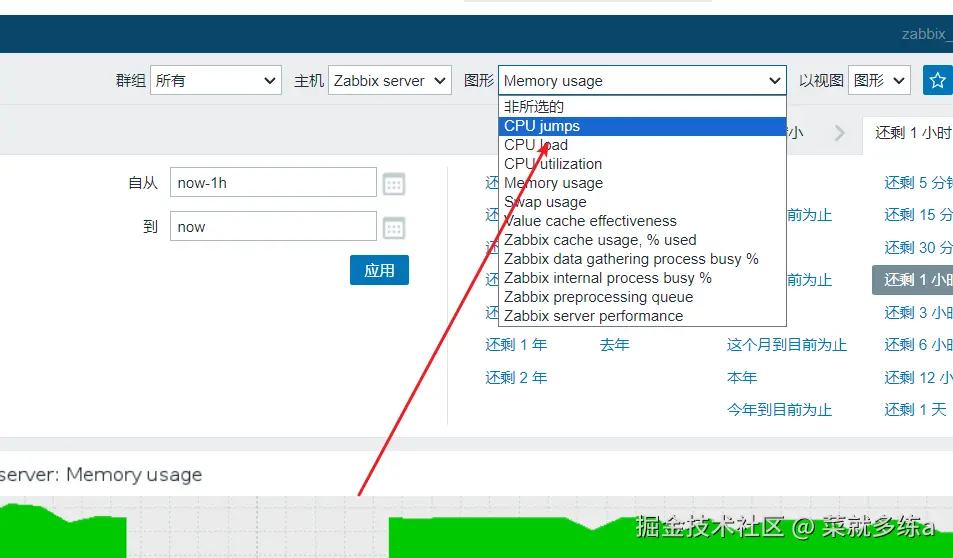Click the 到 input containing now
Image resolution: width=953 pixels, height=558 pixels.
[x=273, y=226]
